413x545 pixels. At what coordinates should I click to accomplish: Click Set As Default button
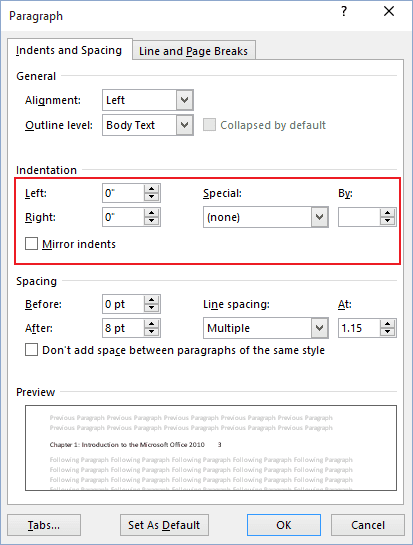coord(164,525)
